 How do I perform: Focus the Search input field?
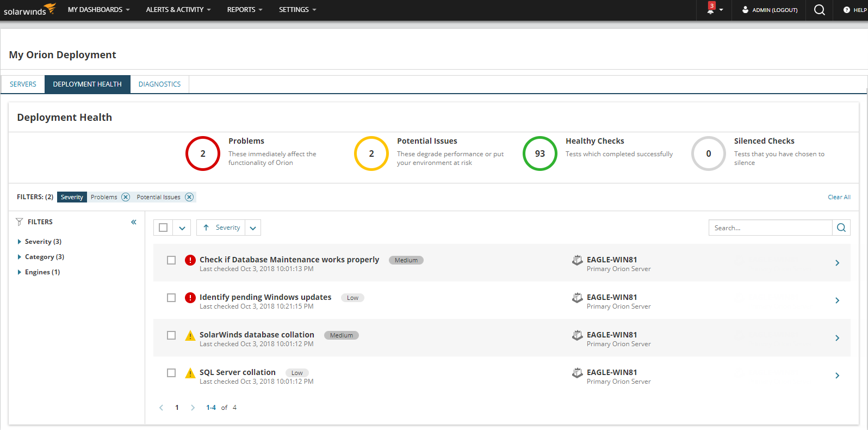click(x=770, y=228)
